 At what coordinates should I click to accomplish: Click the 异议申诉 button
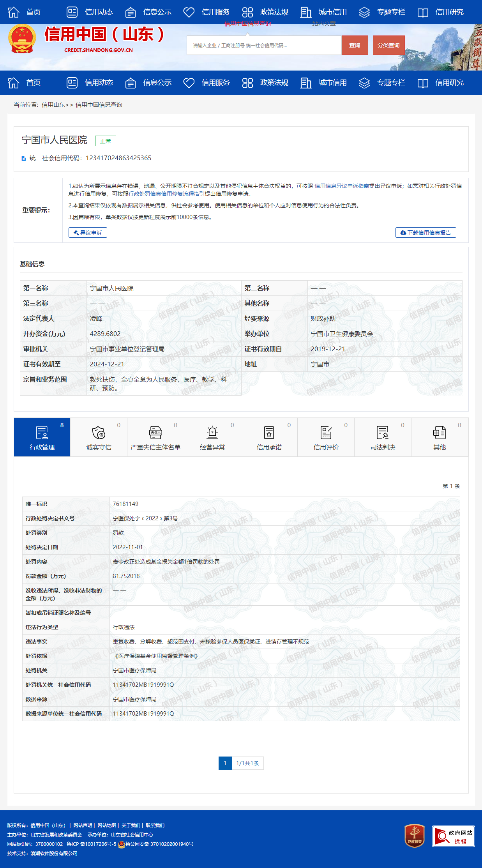(88, 233)
